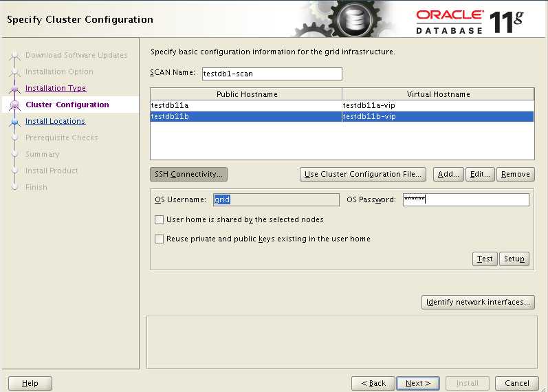Click the Install Locations step bullet icon
The image size is (548, 392).
(x=14, y=121)
